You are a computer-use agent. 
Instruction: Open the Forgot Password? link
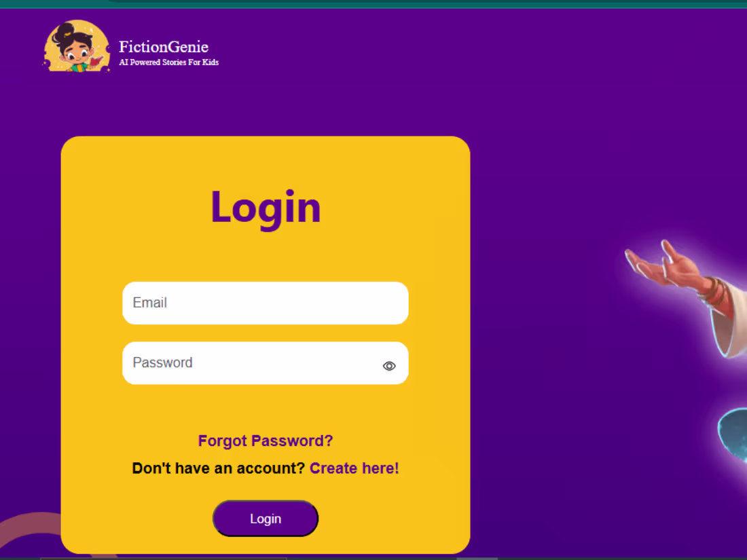(266, 441)
